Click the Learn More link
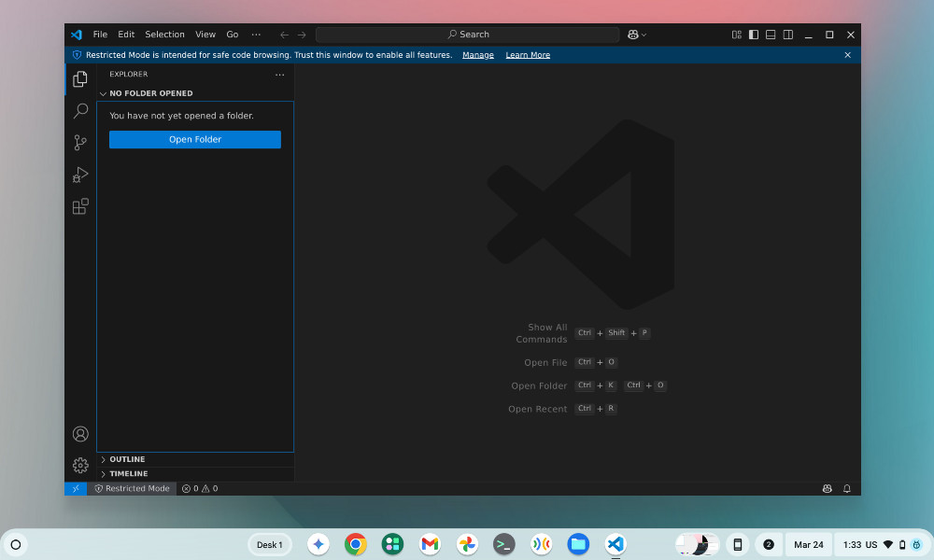 click(528, 55)
